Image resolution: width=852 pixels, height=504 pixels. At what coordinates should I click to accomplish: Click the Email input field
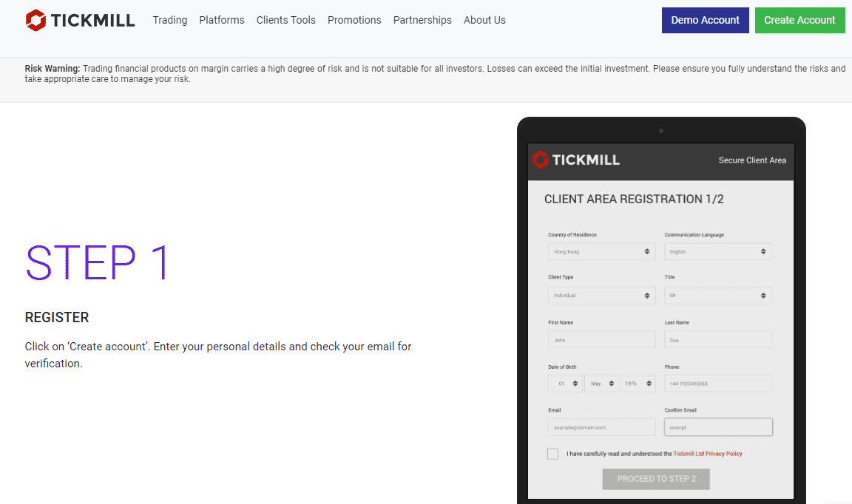point(601,427)
